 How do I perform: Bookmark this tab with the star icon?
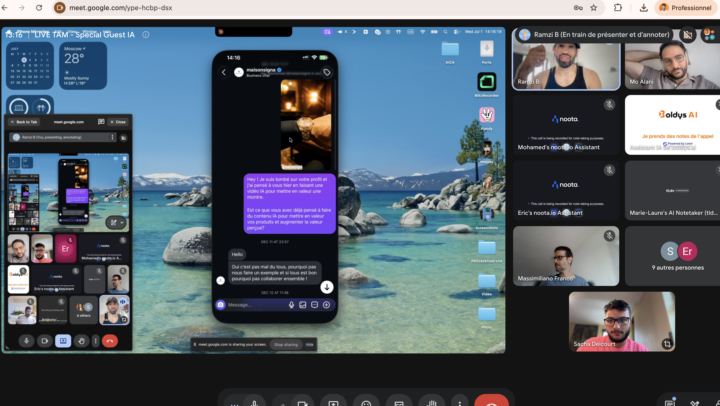click(594, 8)
